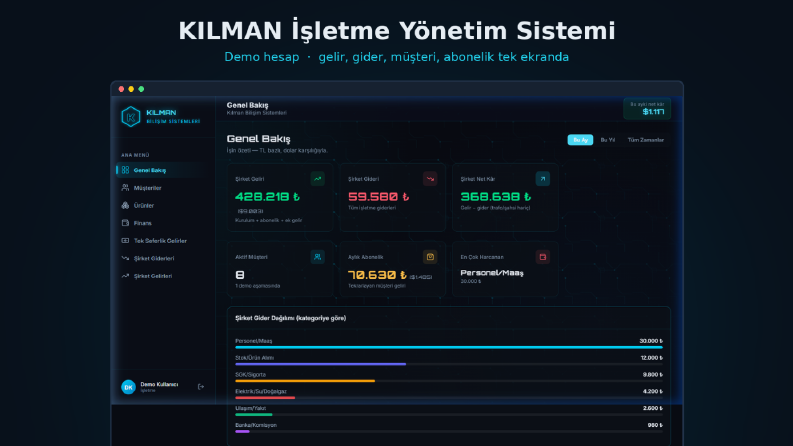This screenshot has width=793, height=446.
Task: Click the logout icon beside Demo Kullanıcı
Action: [x=201, y=387]
